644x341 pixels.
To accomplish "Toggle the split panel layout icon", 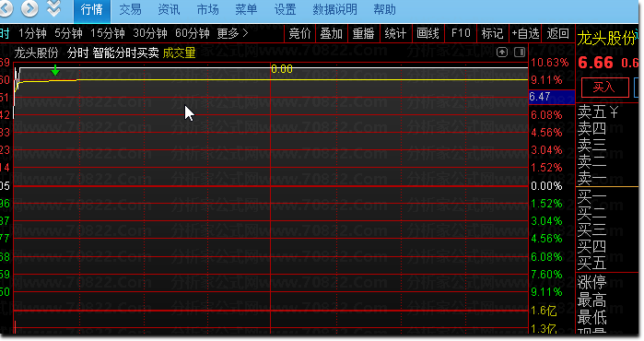I will 520,53.
